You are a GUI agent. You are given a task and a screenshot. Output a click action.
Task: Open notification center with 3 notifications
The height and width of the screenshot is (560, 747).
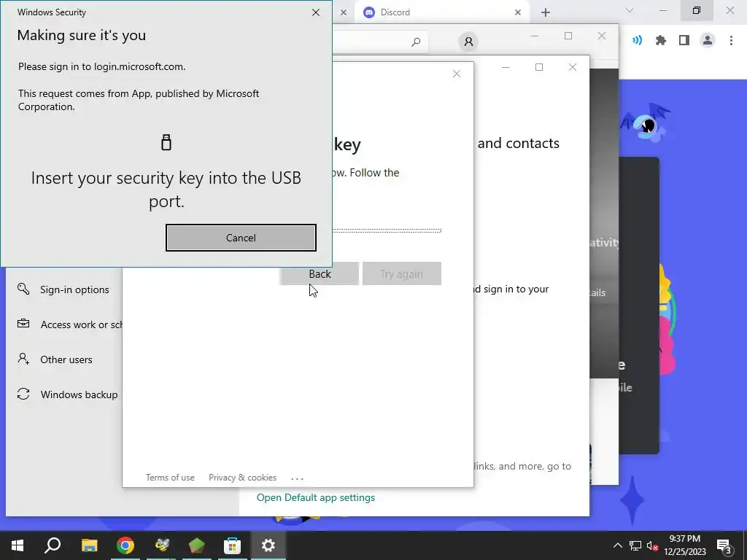[724, 545]
